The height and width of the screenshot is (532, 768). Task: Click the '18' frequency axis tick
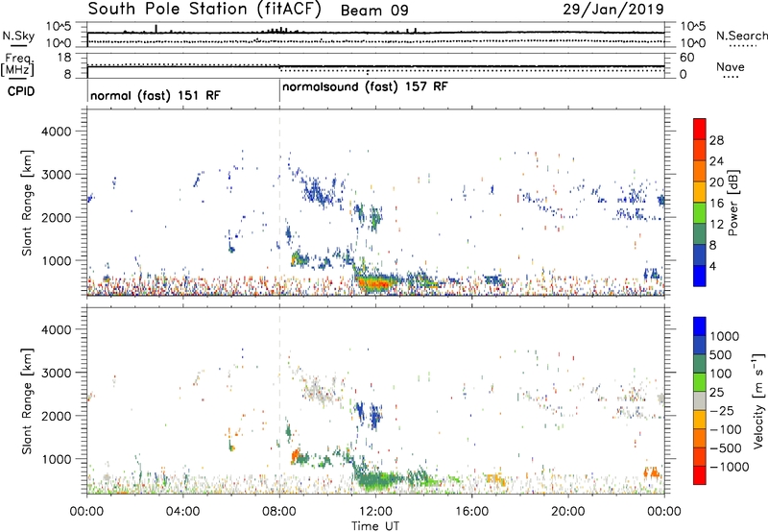(64, 58)
